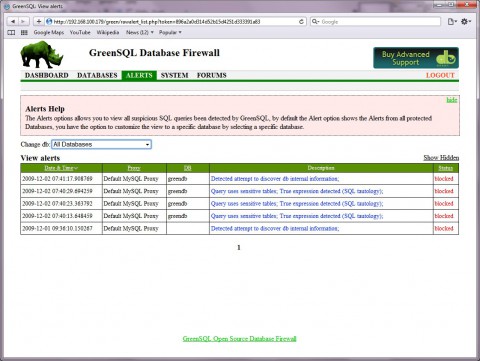480x361 pixels.
Task: Open GreenSQL Open Source Database Firewall footer link
Action: click(x=239, y=339)
